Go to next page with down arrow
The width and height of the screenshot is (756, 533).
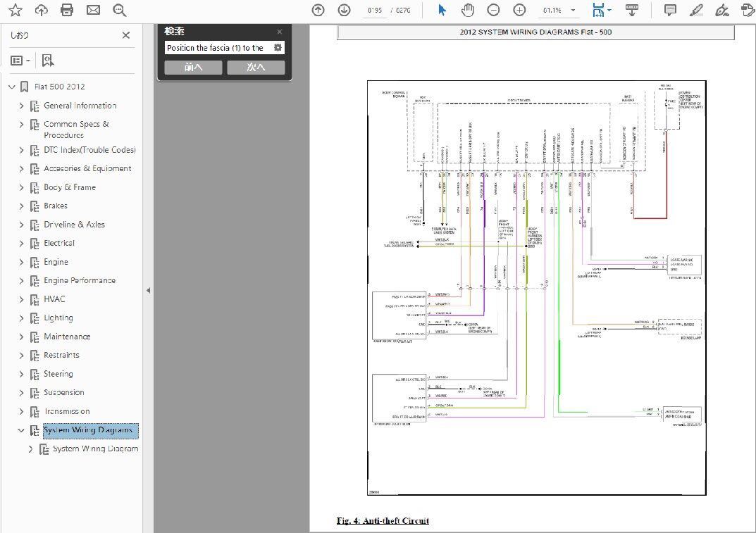click(344, 10)
